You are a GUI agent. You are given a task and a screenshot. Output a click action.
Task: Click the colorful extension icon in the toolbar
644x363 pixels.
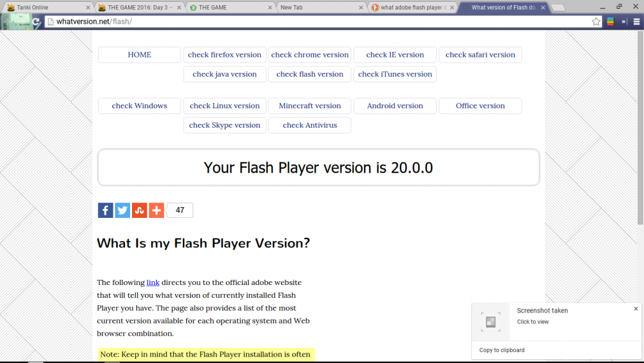click(x=611, y=21)
